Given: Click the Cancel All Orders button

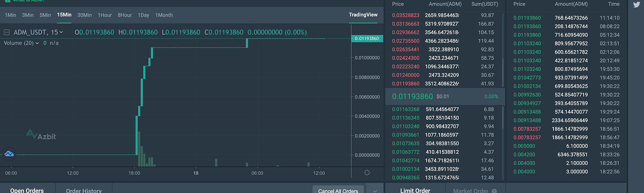Looking at the screenshot, I should 338,190.
